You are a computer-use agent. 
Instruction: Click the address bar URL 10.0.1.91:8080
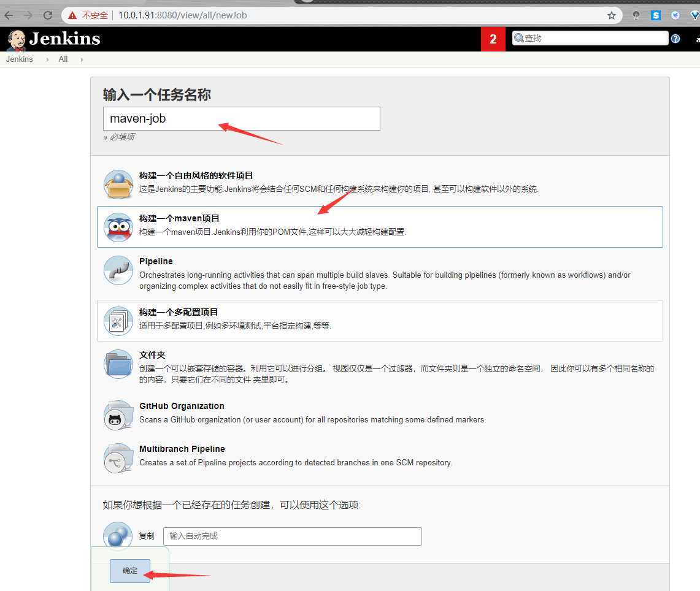pyautogui.click(x=183, y=15)
